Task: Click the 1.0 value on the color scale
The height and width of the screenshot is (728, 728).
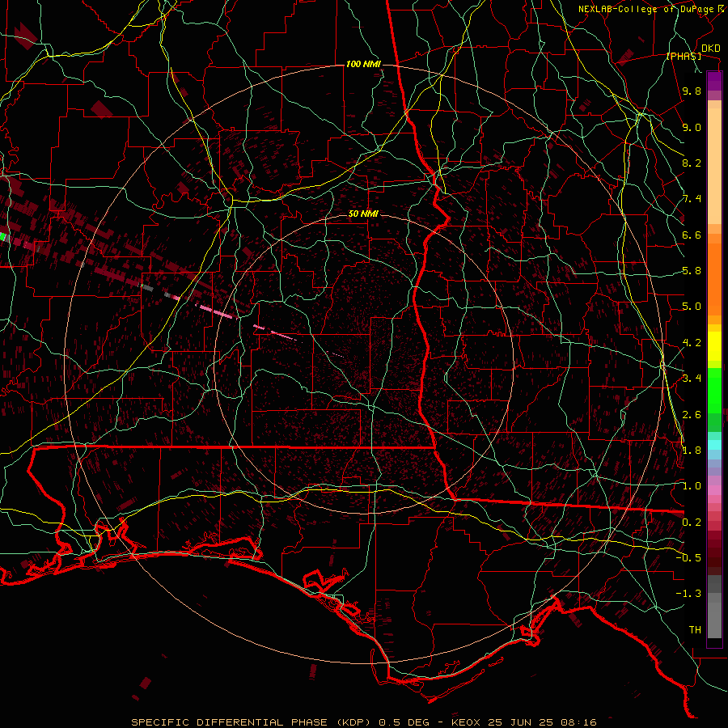Action: coord(692,485)
